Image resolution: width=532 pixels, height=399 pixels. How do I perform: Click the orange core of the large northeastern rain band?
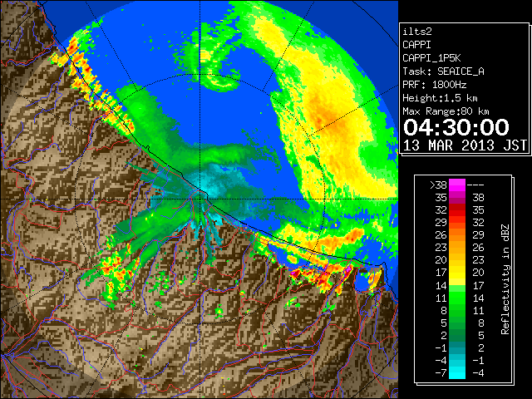(x=326, y=116)
